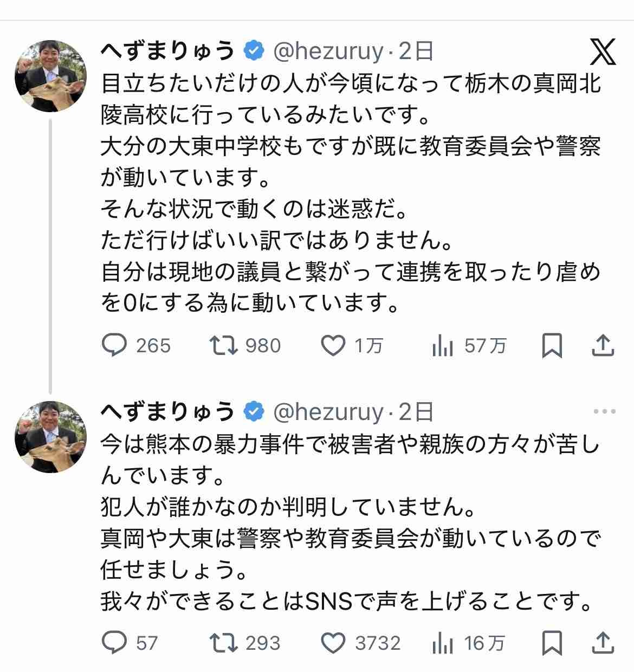The height and width of the screenshot is (672, 634).
Task: Open first tweet's profile avatar
Action: tap(50, 76)
